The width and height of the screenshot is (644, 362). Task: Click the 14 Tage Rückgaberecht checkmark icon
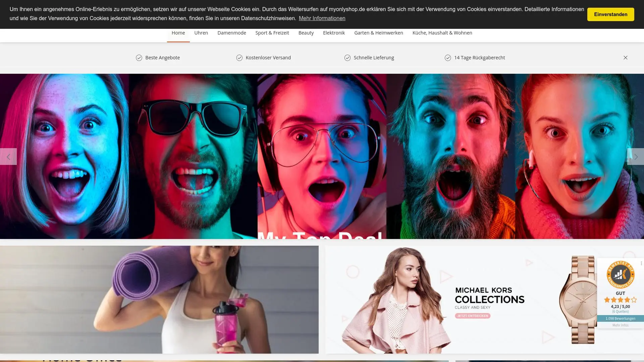(448, 58)
